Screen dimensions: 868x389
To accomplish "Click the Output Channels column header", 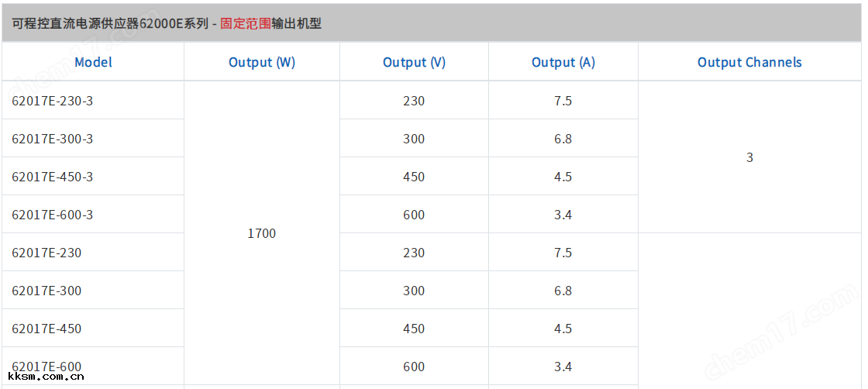I will 749,62.
